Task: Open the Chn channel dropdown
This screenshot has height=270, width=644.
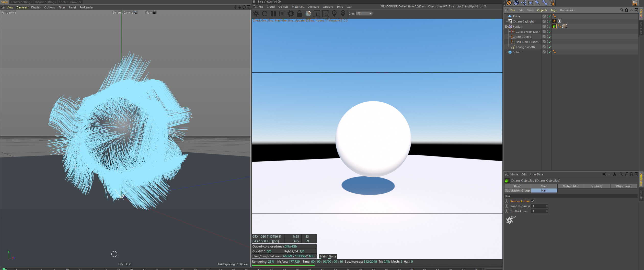Action: (x=364, y=14)
